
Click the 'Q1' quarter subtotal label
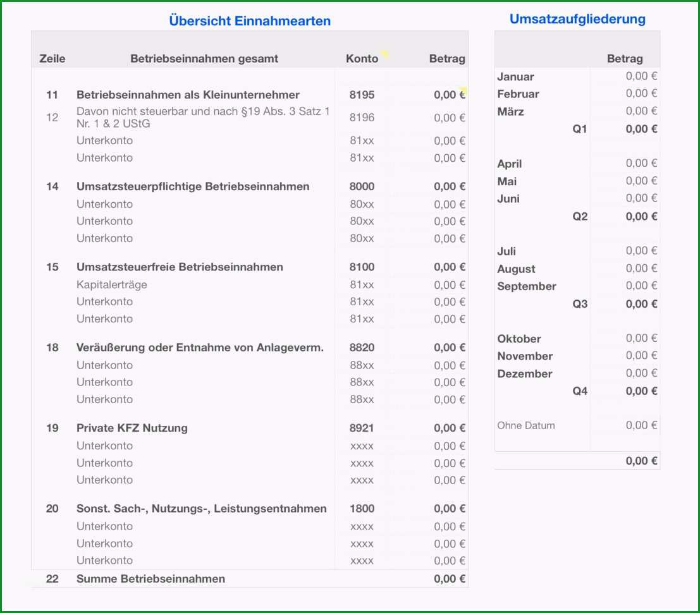579,129
